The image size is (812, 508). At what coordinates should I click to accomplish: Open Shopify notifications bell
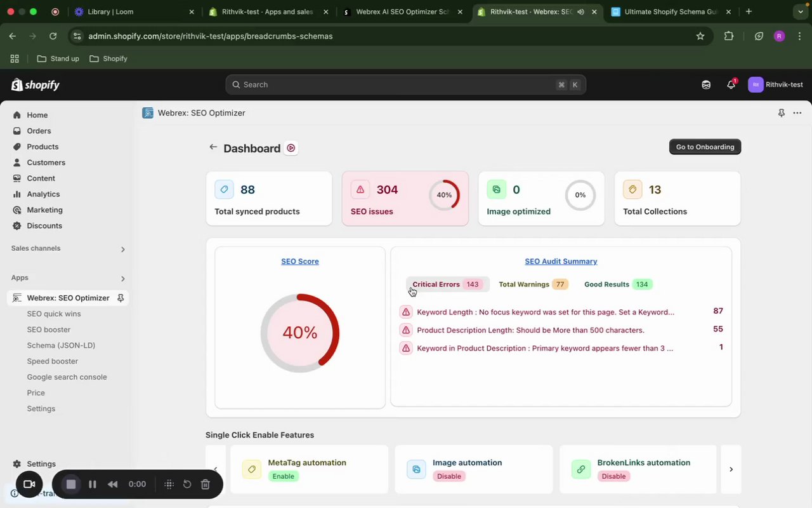[x=731, y=84]
